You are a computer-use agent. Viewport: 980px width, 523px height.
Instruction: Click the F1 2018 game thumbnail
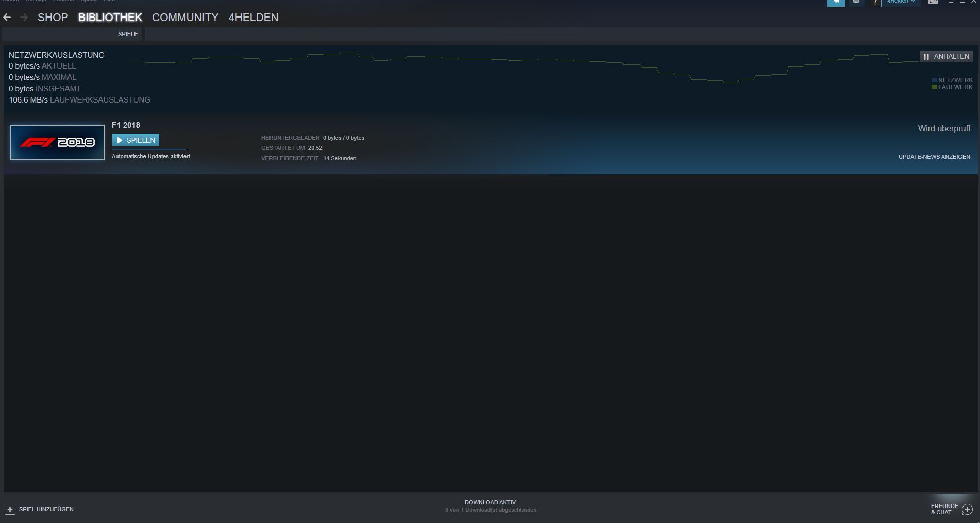click(x=57, y=142)
